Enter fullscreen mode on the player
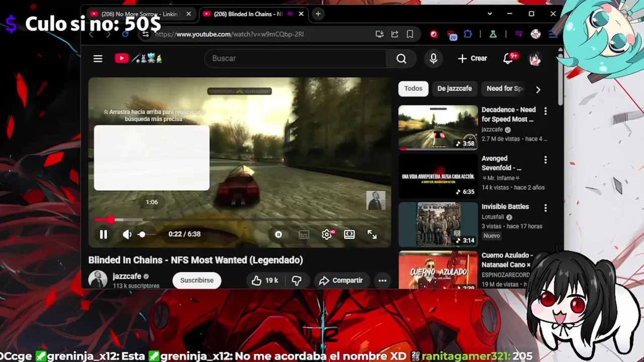 coord(372,234)
